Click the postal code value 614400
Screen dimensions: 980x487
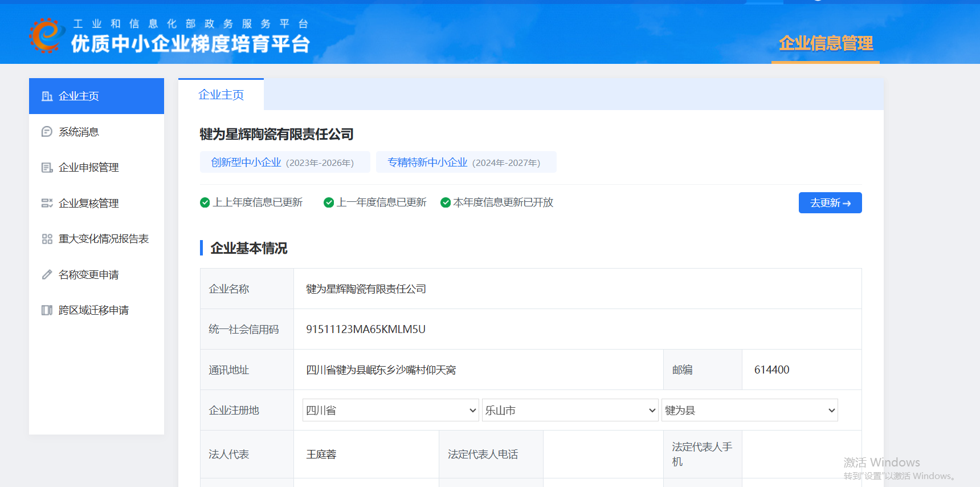(771, 370)
